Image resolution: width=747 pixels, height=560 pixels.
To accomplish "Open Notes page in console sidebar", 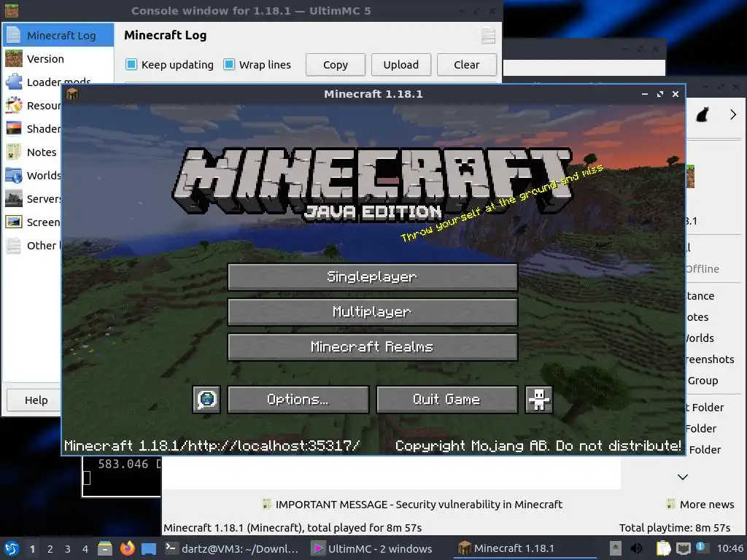I will pos(32,152).
